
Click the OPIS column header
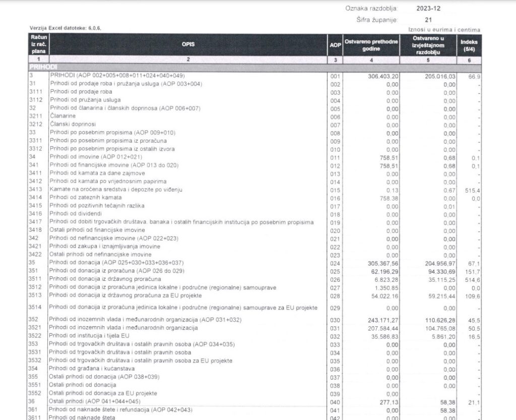point(188,45)
